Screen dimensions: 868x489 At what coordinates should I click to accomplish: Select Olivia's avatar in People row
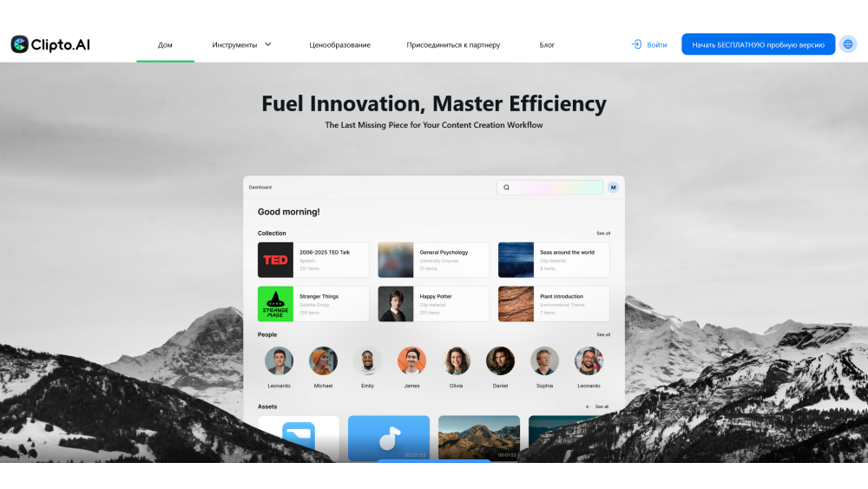(x=457, y=360)
